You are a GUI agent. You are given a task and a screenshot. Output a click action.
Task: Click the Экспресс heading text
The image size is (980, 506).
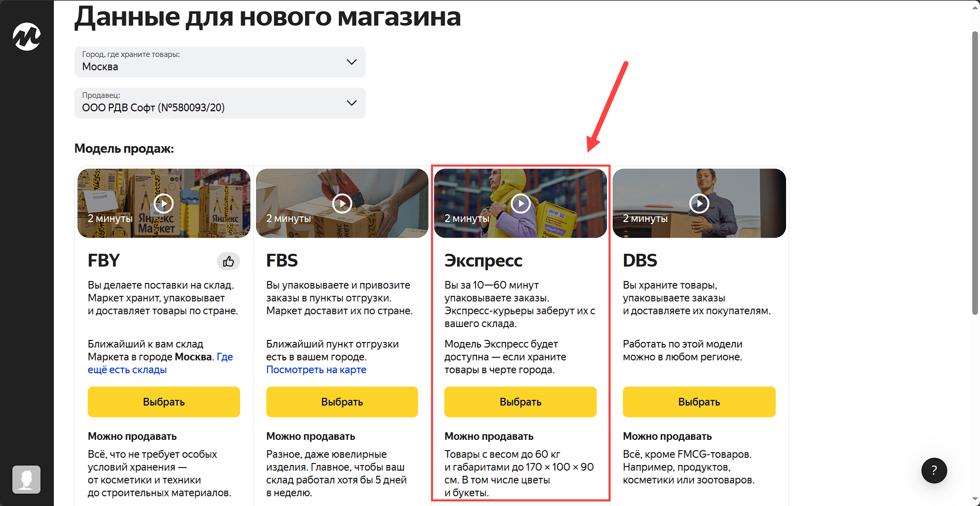[x=483, y=261]
